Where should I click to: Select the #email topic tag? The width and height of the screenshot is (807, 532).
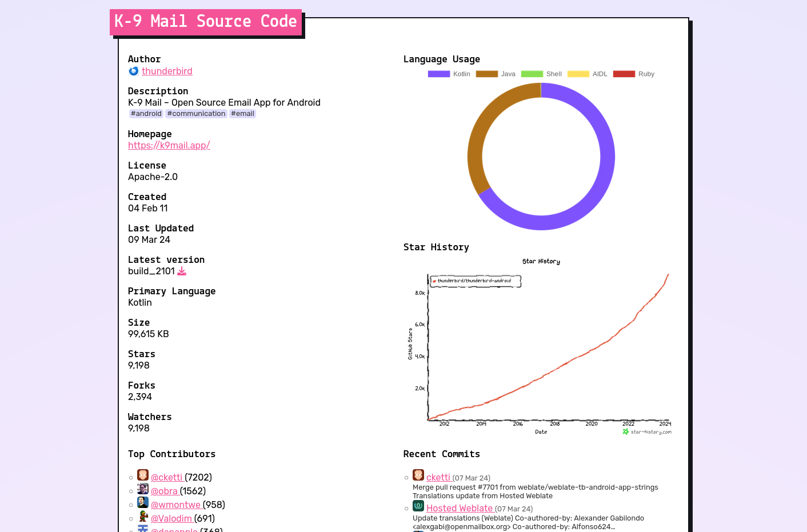[x=242, y=114]
